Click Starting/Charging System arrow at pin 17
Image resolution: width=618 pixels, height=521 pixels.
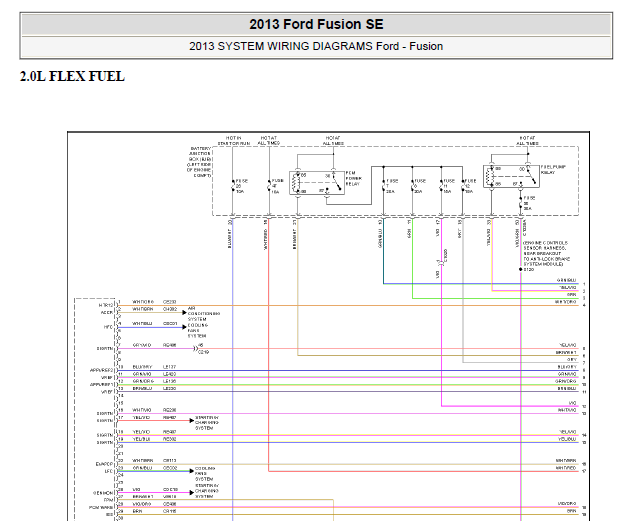point(192,421)
